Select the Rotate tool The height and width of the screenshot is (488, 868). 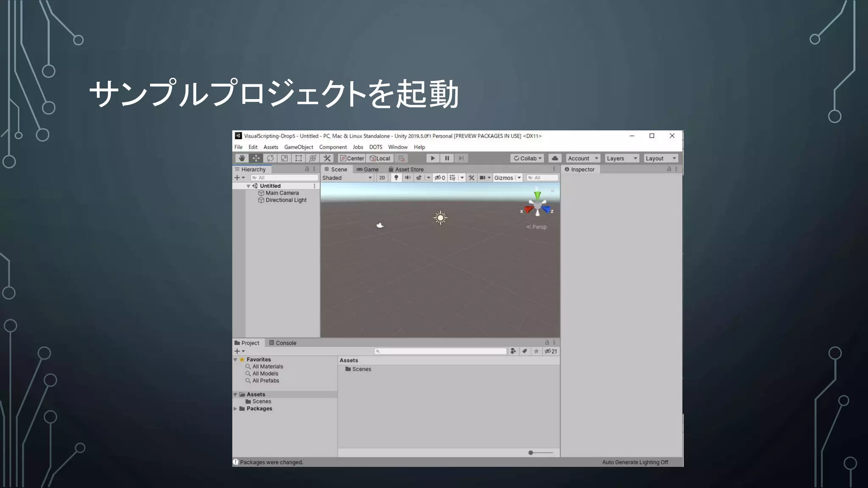270,158
